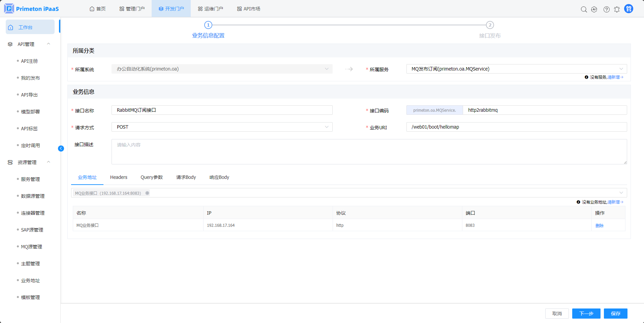Click the search magnifier icon
Screen dimensions: 644x323
(x=584, y=9)
